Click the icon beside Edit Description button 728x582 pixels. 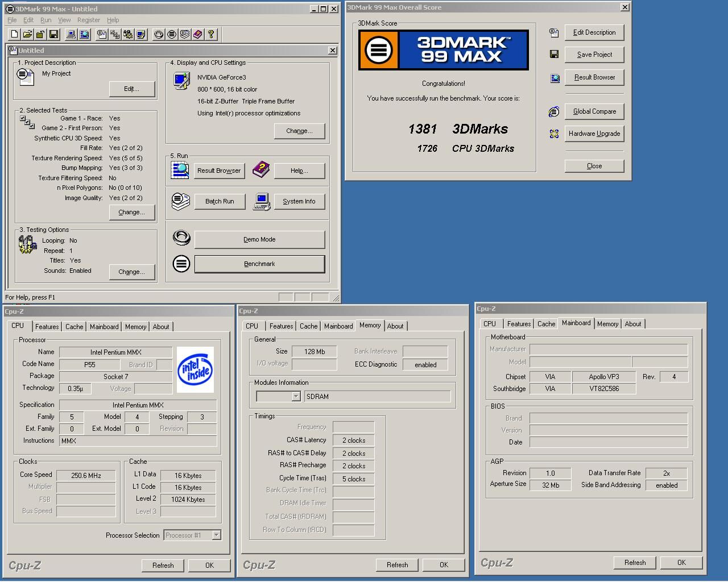tap(554, 33)
